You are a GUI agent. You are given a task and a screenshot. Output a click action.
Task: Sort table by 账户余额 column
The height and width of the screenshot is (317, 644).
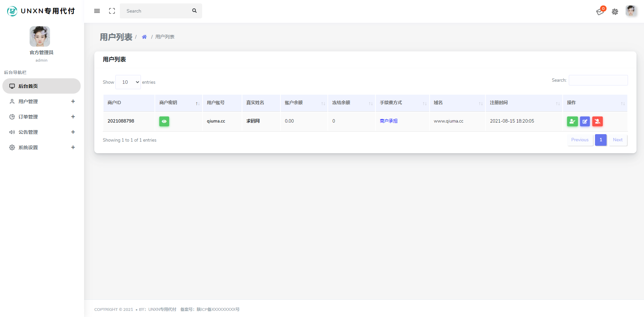pos(304,103)
